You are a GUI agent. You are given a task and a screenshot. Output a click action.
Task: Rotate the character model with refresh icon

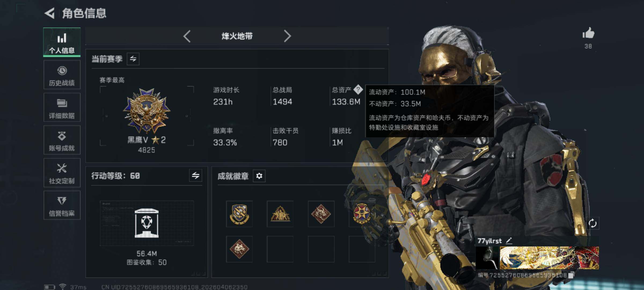point(592,223)
